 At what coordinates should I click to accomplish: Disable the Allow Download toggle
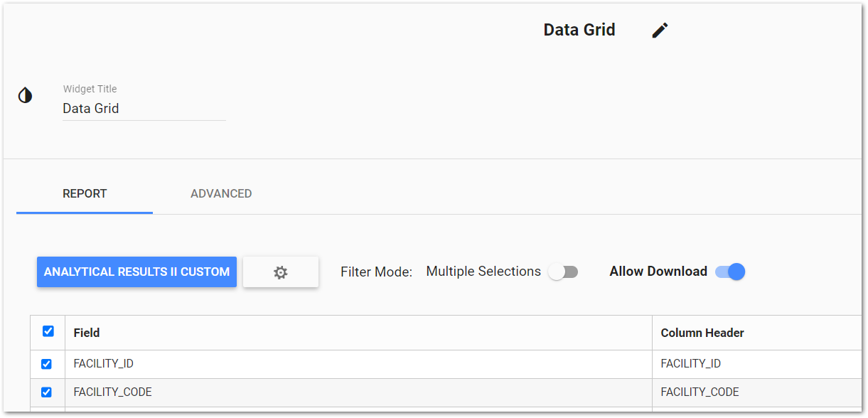click(x=729, y=272)
